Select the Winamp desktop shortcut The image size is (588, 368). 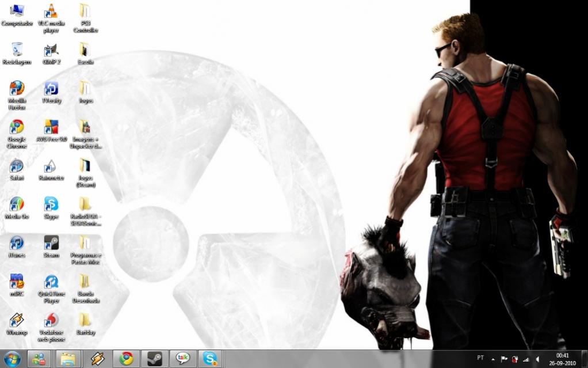[x=17, y=324]
